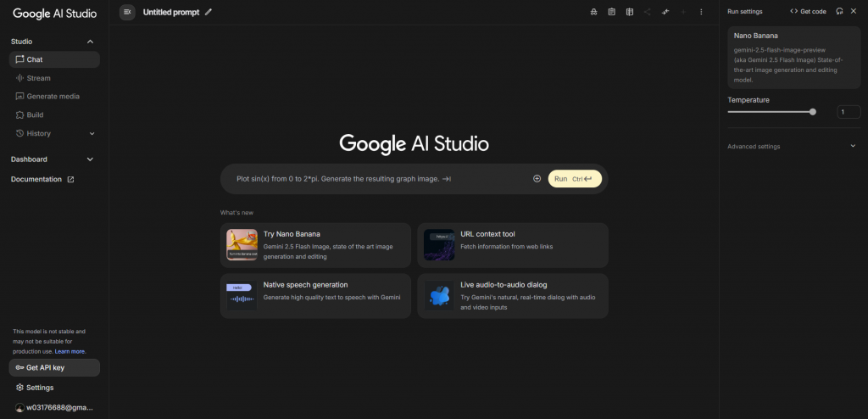Open the URL context tool card
This screenshot has width=868, height=419.
513,245
